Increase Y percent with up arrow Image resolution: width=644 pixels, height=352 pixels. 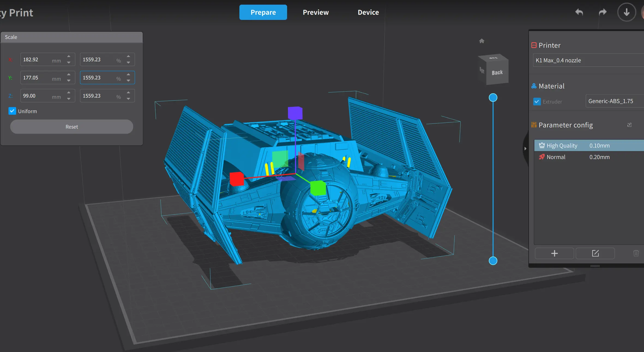click(x=128, y=74)
